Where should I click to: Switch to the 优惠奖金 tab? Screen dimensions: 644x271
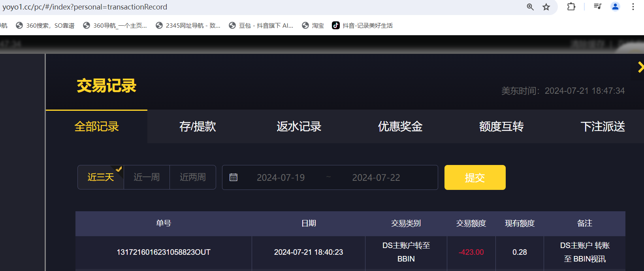(x=400, y=127)
